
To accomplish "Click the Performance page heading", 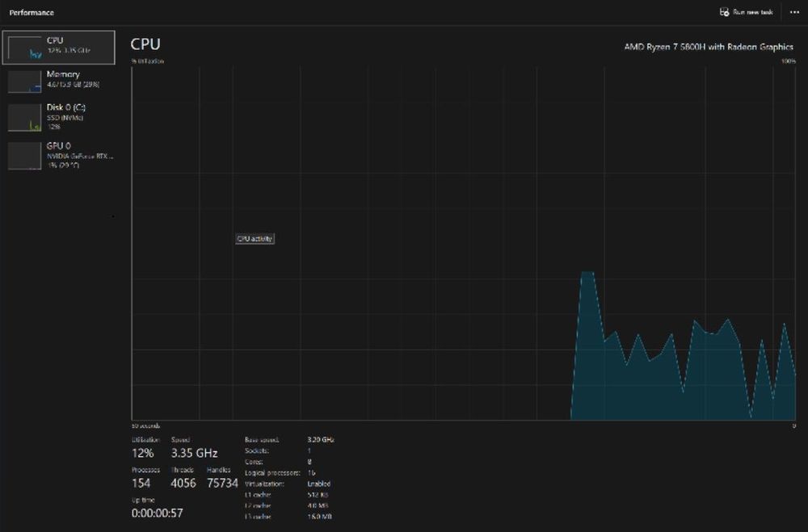I will pyautogui.click(x=32, y=12).
